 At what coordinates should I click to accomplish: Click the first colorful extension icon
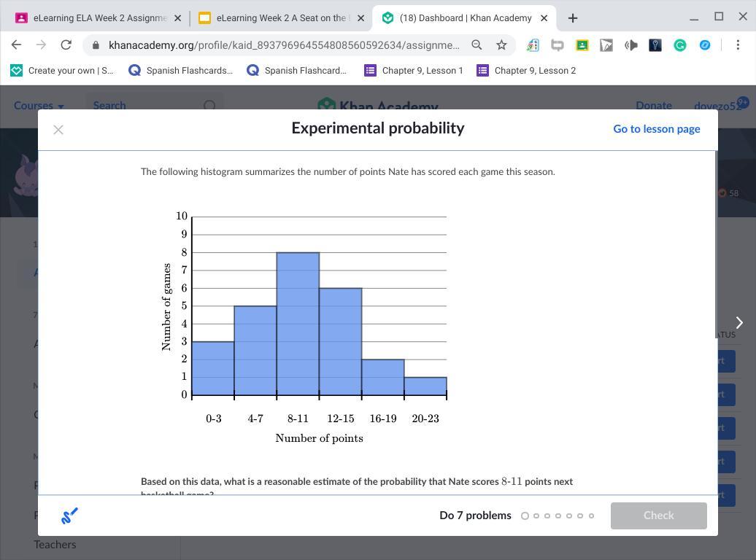pyautogui.click(x=533, y=45)
